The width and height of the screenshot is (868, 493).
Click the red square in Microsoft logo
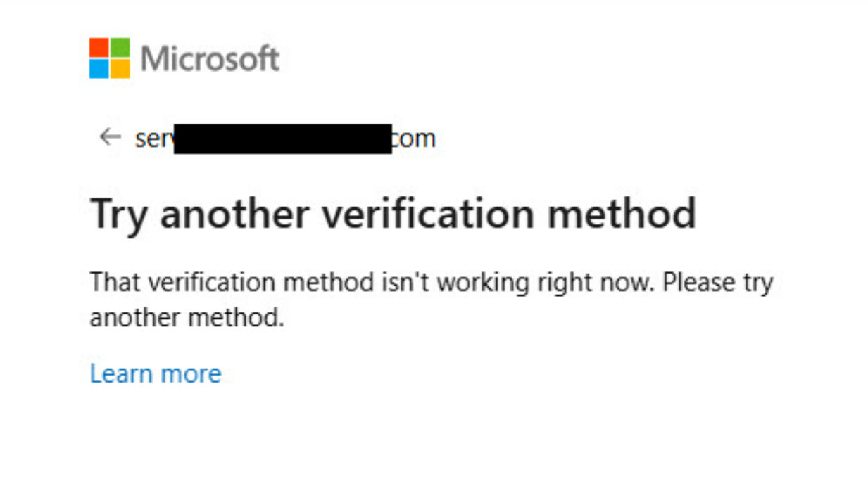pos(99,48)
